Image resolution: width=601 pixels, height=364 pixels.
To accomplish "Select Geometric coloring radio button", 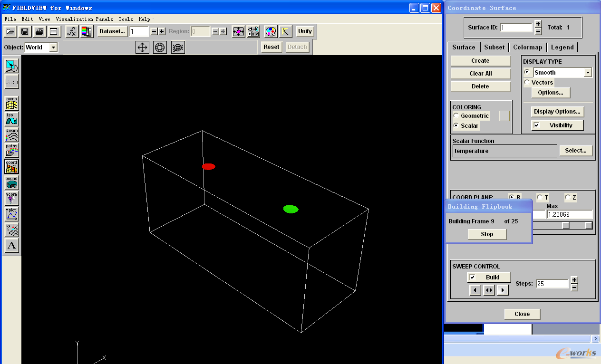I will pyautogui.click(x=456, y=116).
